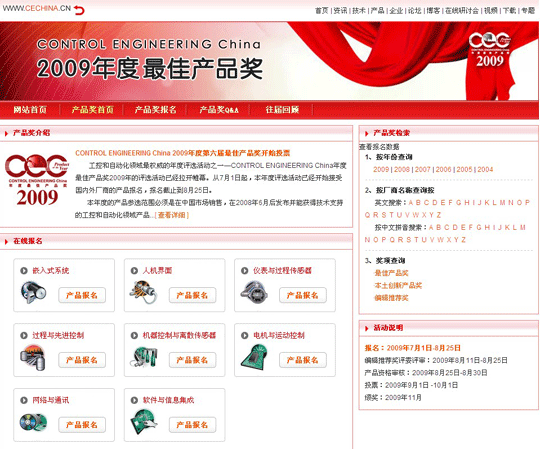540x449 pixels.
Task: Click the round bullet icon beside 嵌入式系统
Action: [x=24, y=271]
